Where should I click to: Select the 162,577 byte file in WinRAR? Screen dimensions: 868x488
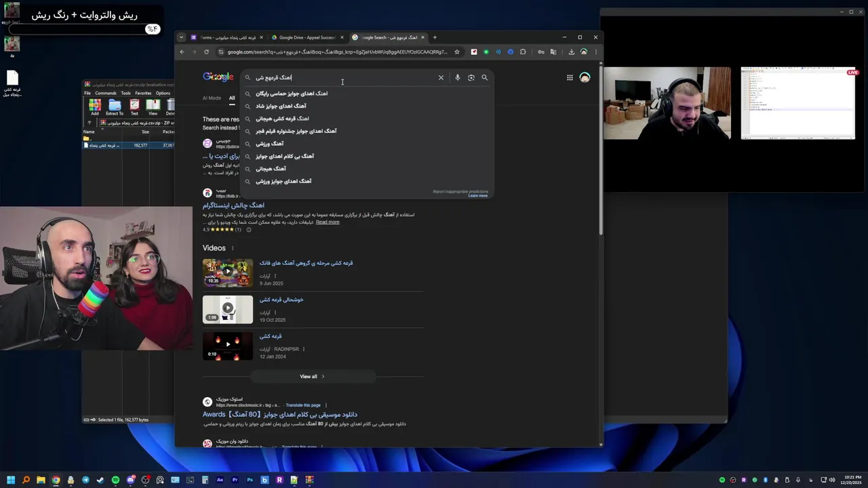point(129,145)
